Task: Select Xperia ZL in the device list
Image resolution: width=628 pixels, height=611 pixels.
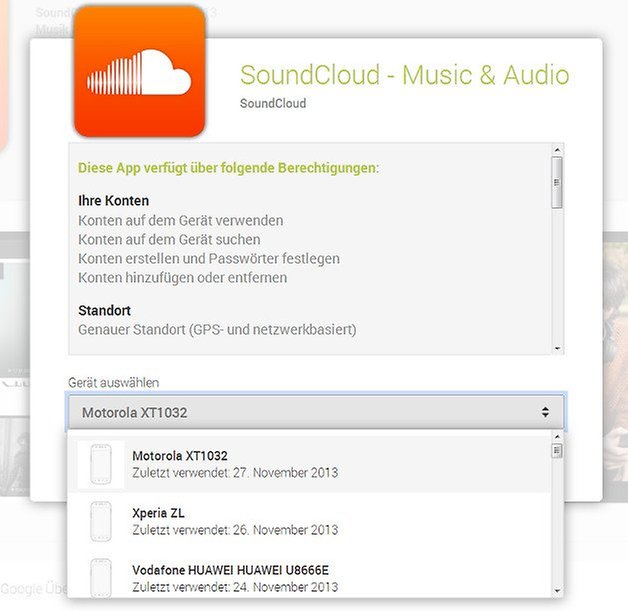Action: (x=309, y=521)
